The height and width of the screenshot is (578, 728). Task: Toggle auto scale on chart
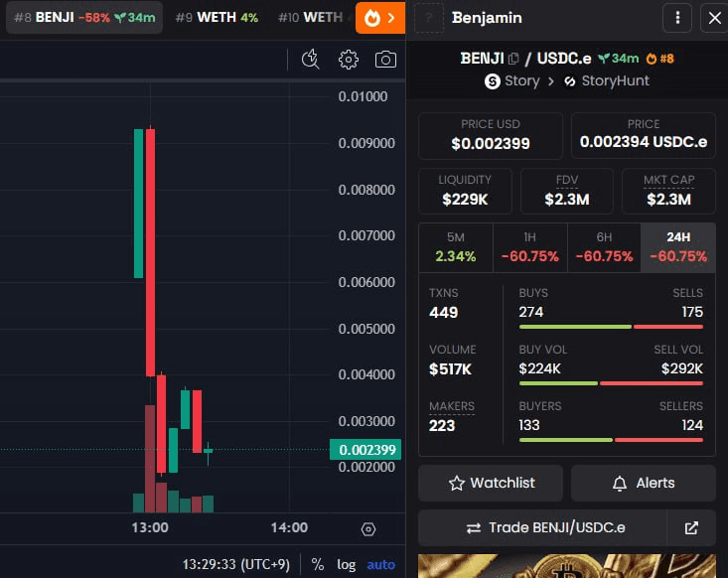(x=380, y=564)
